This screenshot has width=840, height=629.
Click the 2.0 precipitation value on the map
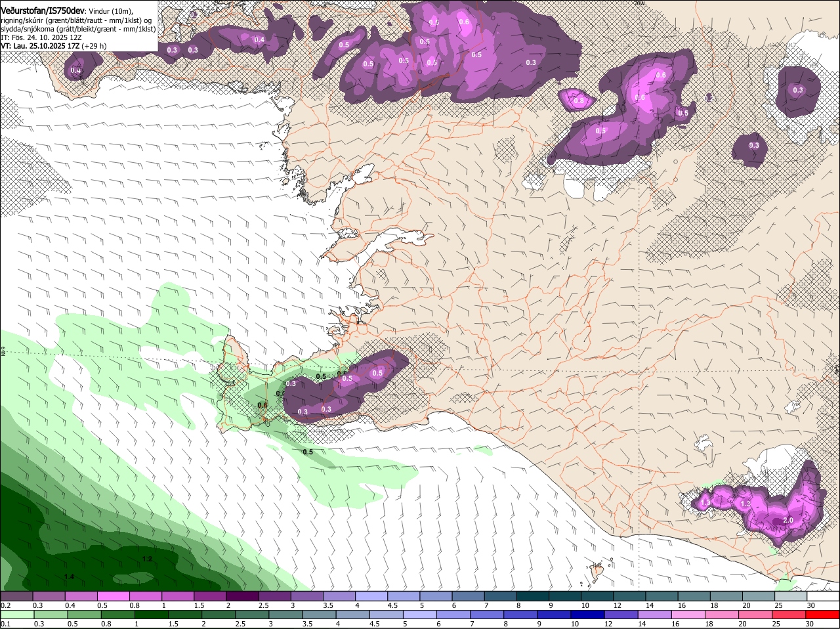(788, 520)
